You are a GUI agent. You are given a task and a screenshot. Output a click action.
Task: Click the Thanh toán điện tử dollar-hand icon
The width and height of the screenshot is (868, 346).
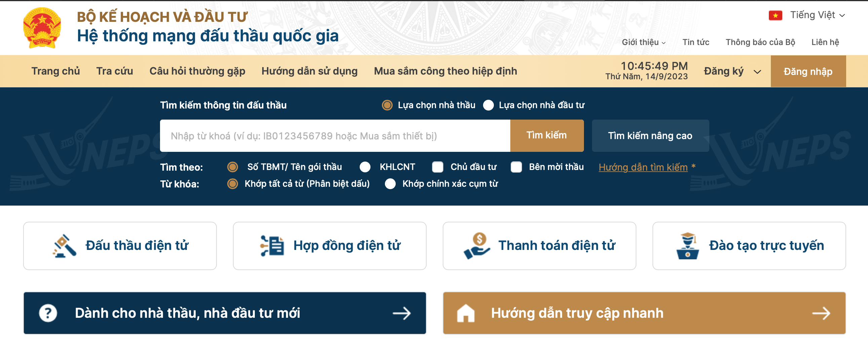(477, 246)
